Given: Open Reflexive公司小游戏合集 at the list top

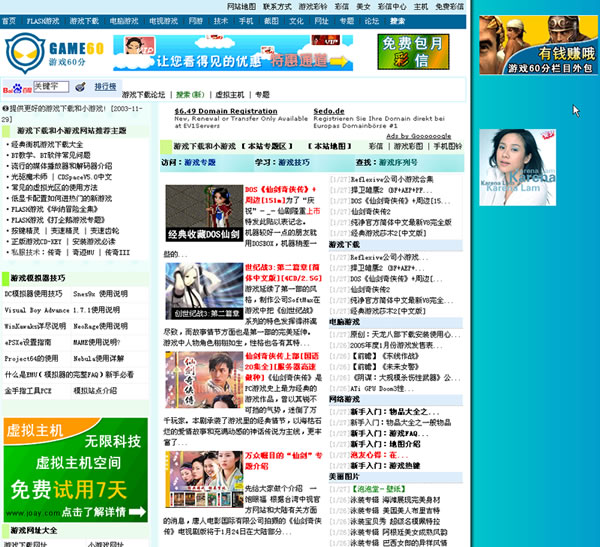Looking at the screenshot, I should click(x=392, y=179).
